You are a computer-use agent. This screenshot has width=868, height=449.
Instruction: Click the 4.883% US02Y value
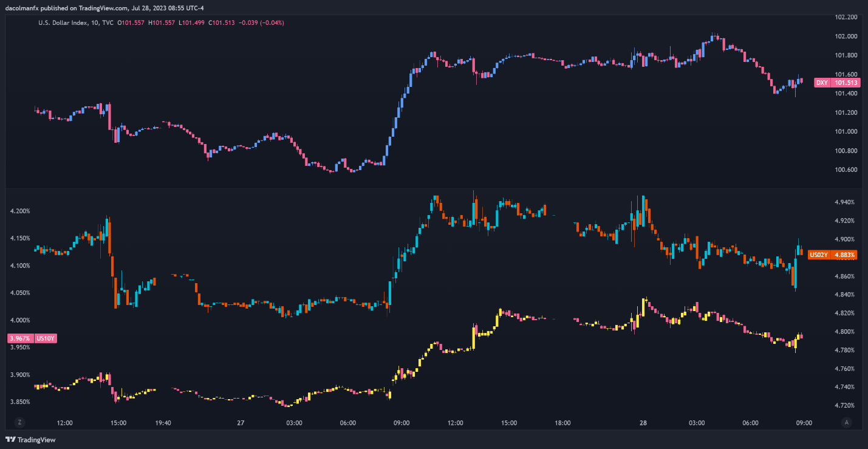coord(845,255)
